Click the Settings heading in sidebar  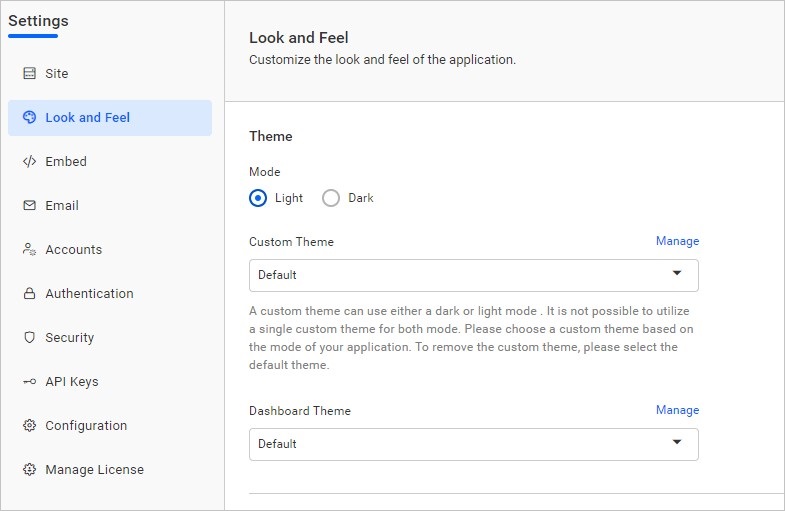coord(39,21)
